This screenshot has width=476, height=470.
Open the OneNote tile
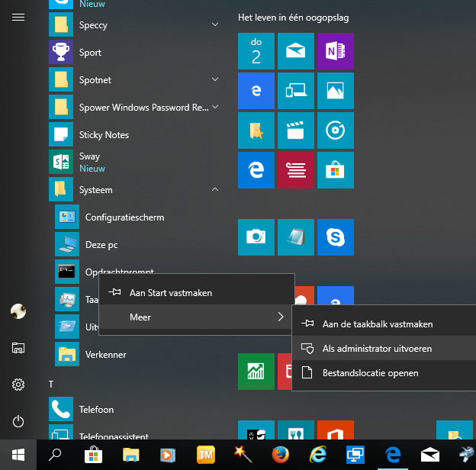point(336,51)
